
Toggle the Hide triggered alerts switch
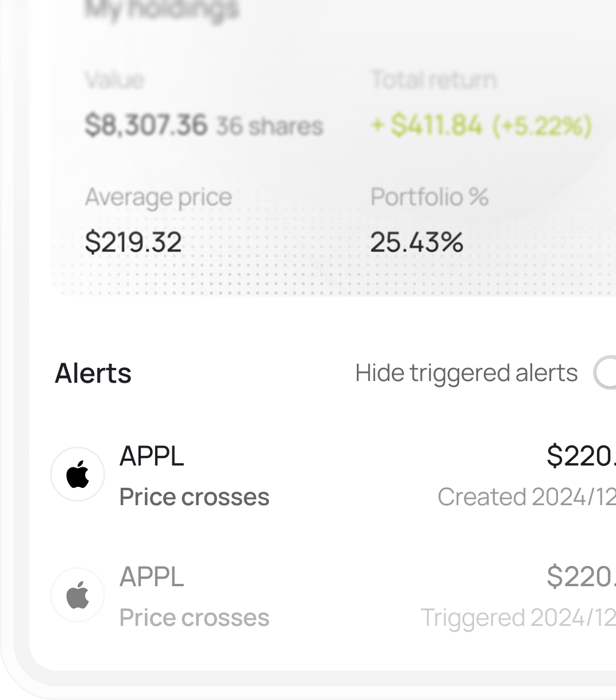click(606, 373)
